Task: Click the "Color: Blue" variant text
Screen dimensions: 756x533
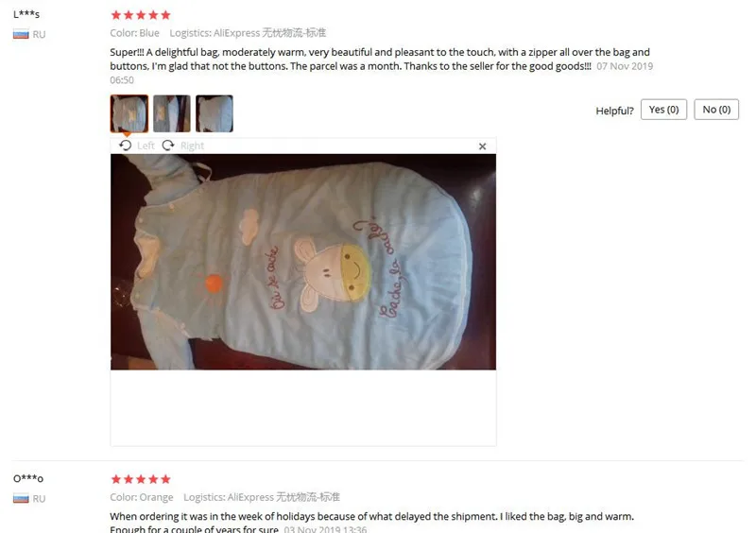Action: click(134, 33)
